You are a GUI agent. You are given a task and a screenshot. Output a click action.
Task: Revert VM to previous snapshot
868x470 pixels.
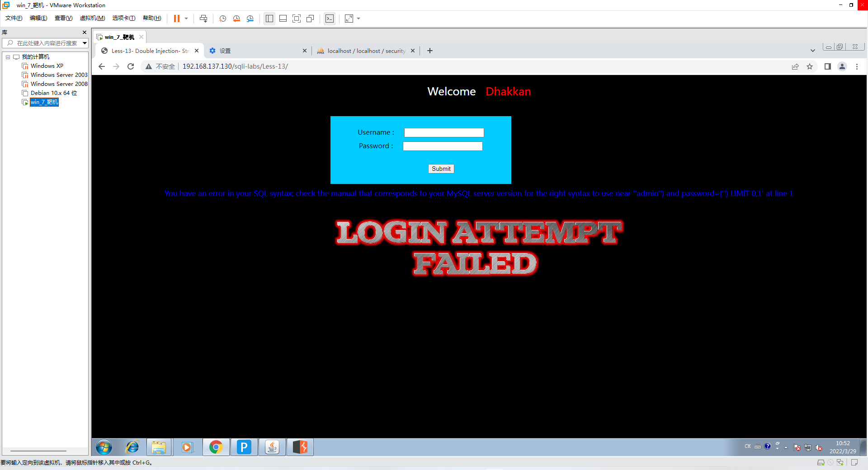point(236,19)
